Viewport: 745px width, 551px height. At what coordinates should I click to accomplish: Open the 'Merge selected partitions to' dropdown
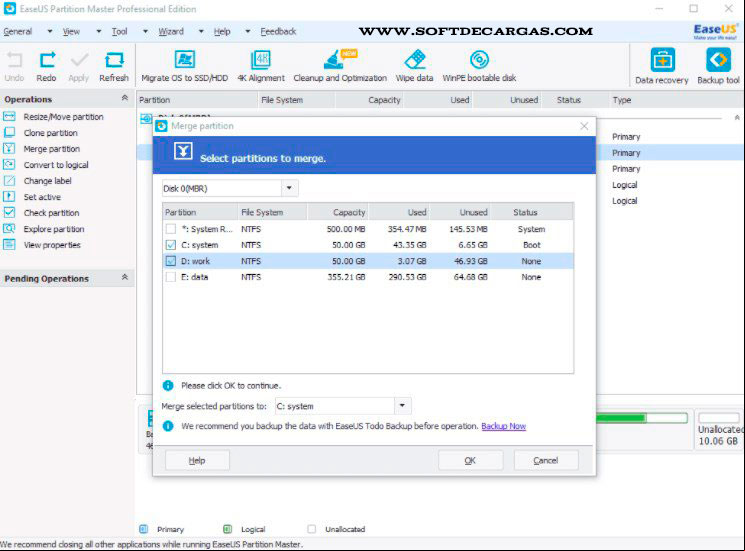(402, 406)
